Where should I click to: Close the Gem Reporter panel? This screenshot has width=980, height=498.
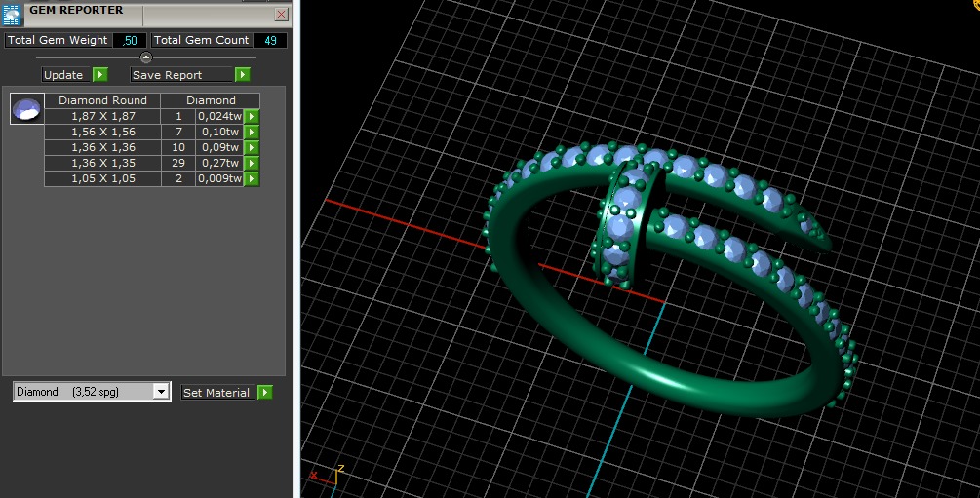coord(281,14)
